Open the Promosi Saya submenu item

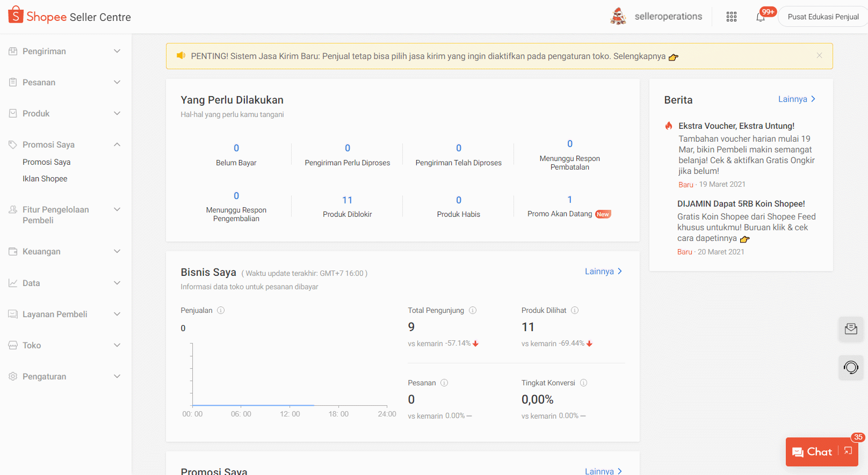coord(47,162)
